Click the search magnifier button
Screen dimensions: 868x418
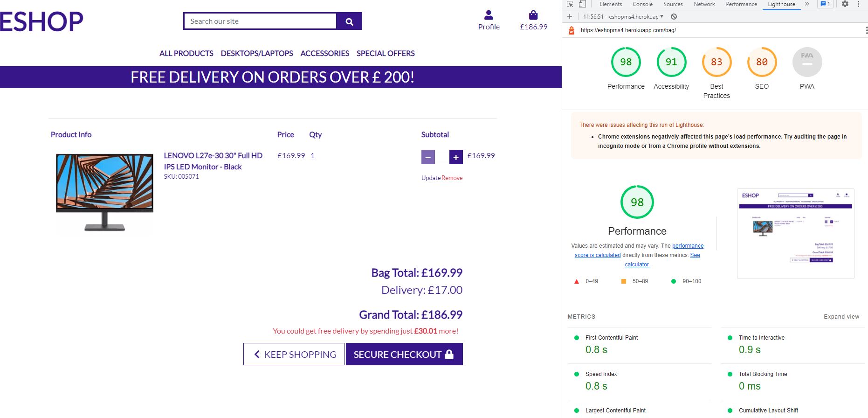tap(349, 21)
